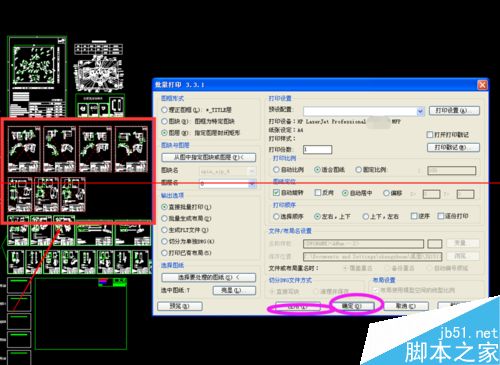Viewport: 500px width, 365px height.
Task: Toggle the 逐份打印 collate checkbox
Action: tap(441, 216)
